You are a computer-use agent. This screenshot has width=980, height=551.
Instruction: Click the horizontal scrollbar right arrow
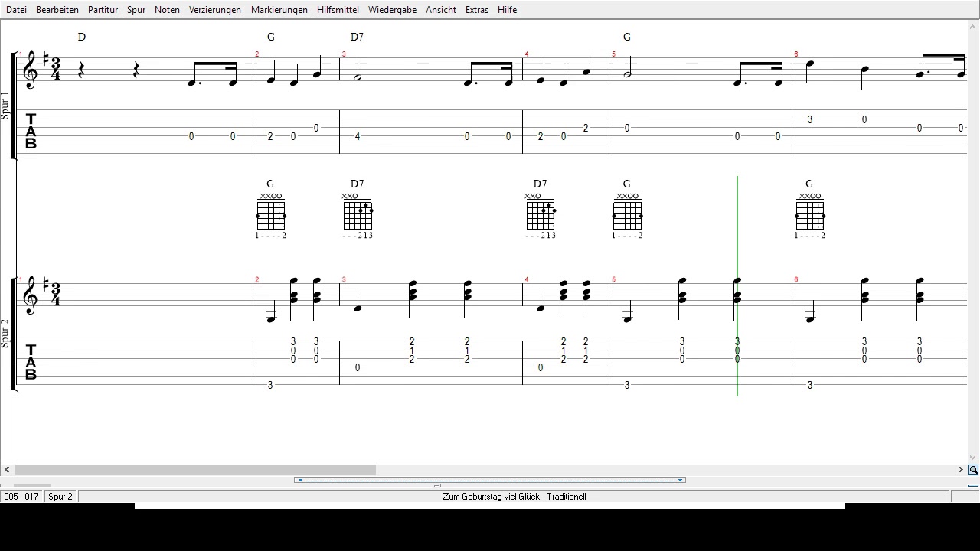click(960, 470)
